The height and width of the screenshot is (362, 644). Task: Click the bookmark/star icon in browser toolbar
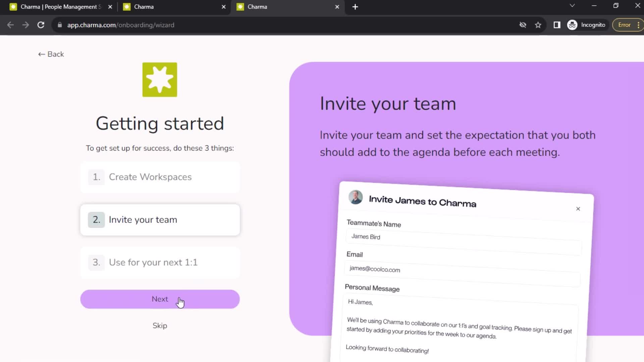[538, 25]
